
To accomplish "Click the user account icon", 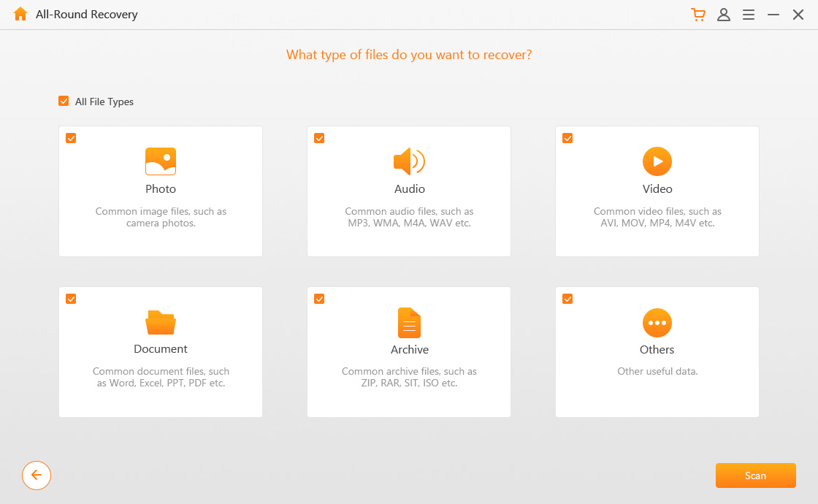I will point(724,14).
